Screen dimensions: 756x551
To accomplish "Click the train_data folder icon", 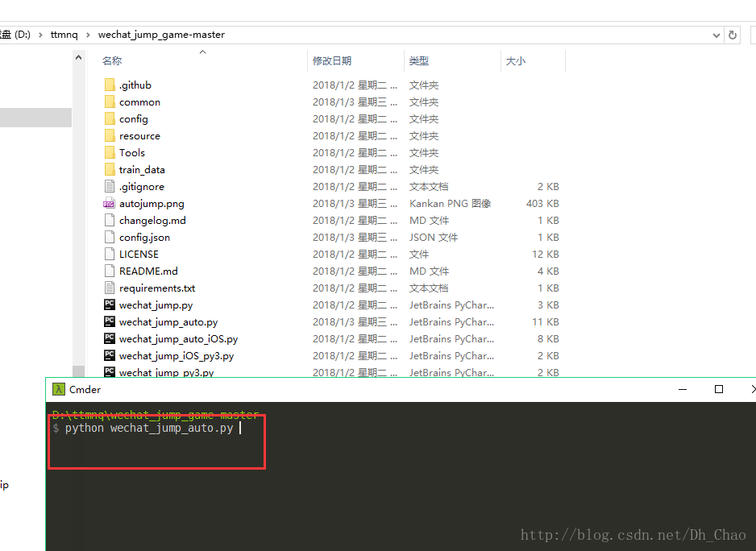I will pyautogui.click(x=110, y=169).
